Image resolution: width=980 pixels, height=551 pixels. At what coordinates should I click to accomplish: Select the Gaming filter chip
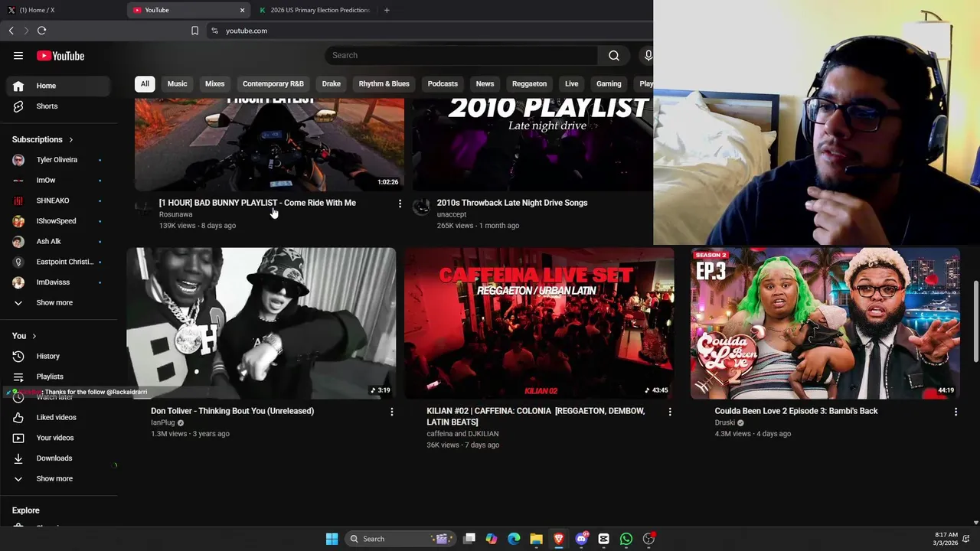[x=609, y=83]
